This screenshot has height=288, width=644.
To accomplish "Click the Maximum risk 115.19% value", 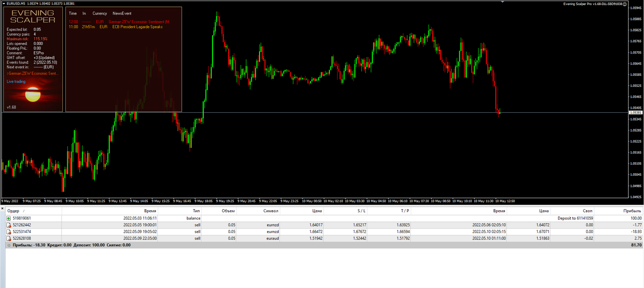I will click(x=40, y=39).
